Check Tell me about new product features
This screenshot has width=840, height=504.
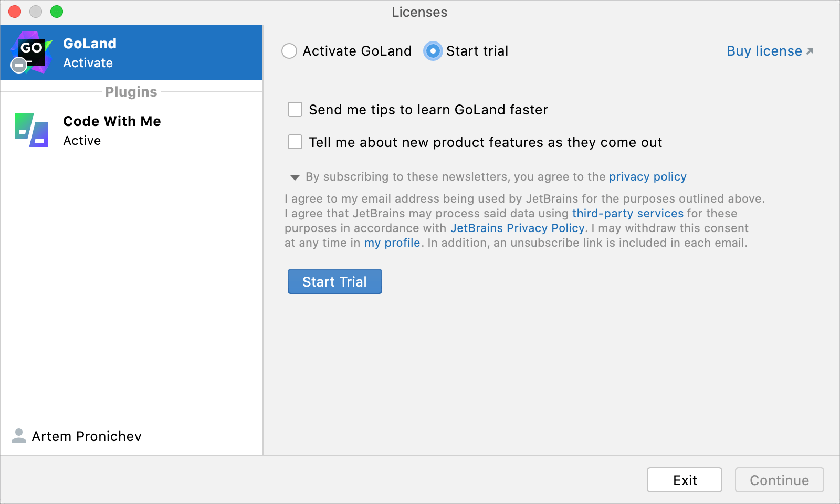(295, 142)
